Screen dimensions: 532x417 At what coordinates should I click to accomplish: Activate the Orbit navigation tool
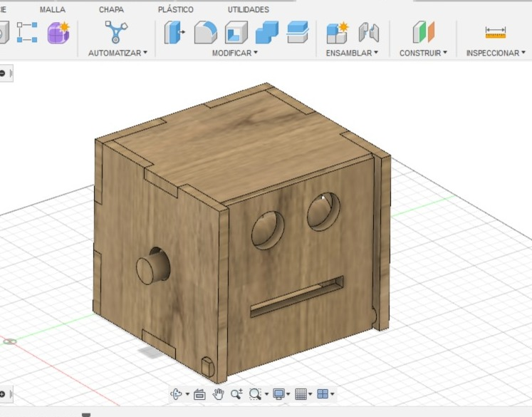pos(176,394)
